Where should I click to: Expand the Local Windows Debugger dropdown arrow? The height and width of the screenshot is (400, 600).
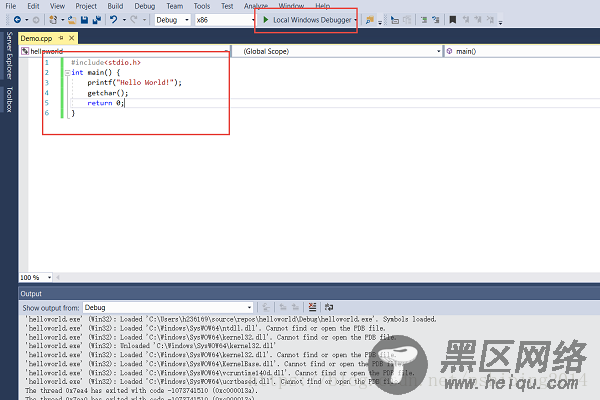[x=355, y=20]
